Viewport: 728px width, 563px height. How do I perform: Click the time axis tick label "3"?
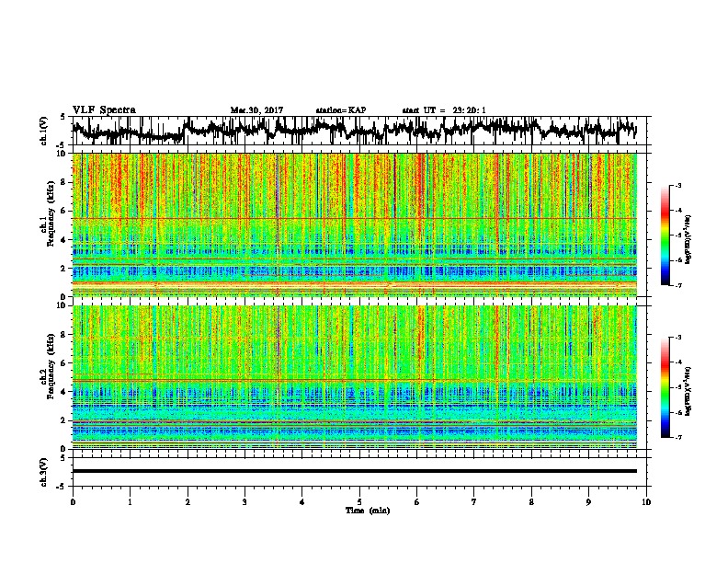click(x=245, y=502)
